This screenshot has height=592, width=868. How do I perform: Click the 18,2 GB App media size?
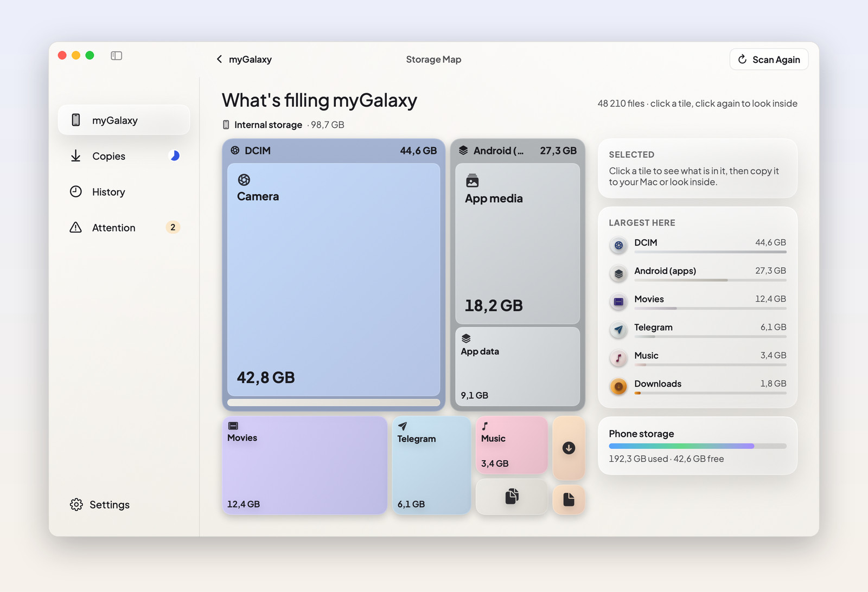(x=494, y=306)
